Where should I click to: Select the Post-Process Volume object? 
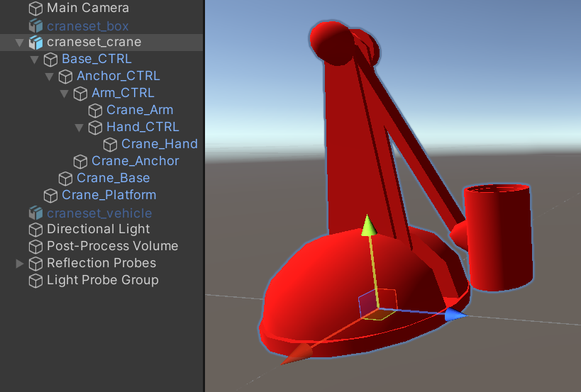point(112,246)
